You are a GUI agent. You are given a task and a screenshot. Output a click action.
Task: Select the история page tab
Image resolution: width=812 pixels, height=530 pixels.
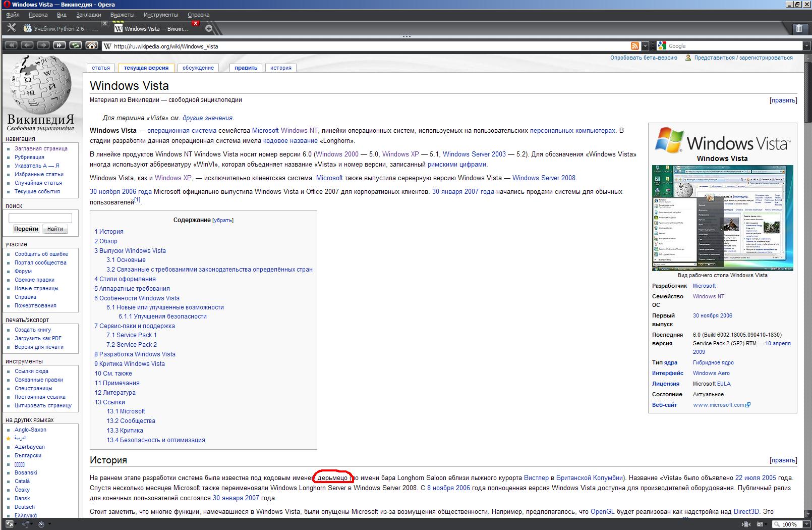pos(281,68)
